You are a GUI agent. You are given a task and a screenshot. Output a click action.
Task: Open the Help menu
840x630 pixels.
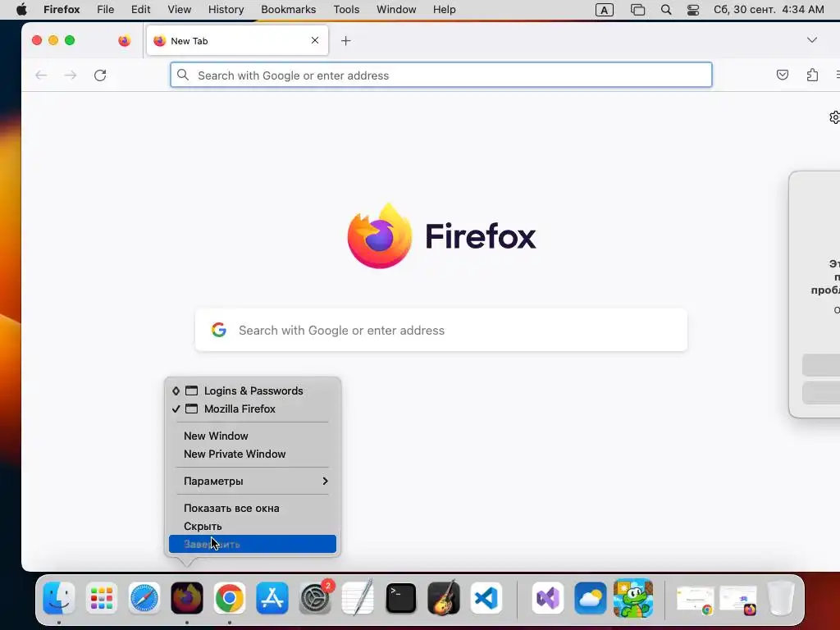click(445, 10)
